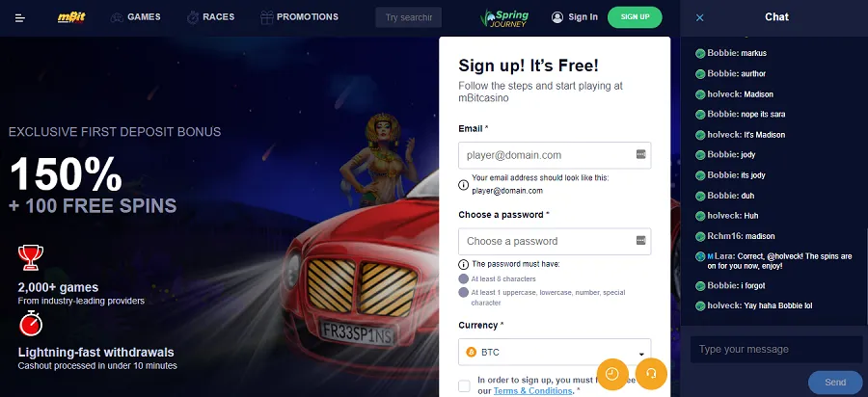Tick the Terms & Conditions checkbox

(x=465, y=386)
